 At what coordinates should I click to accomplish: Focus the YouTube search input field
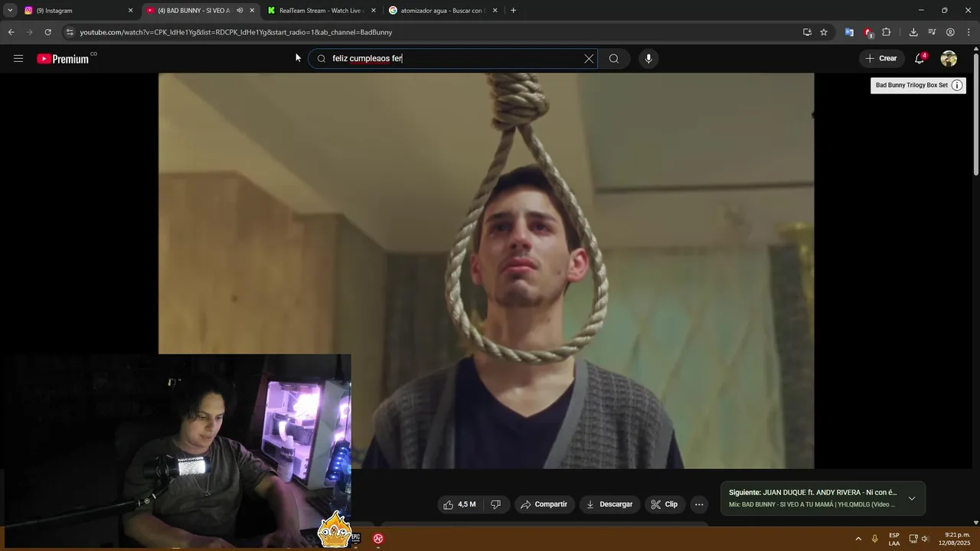point(452,59)
